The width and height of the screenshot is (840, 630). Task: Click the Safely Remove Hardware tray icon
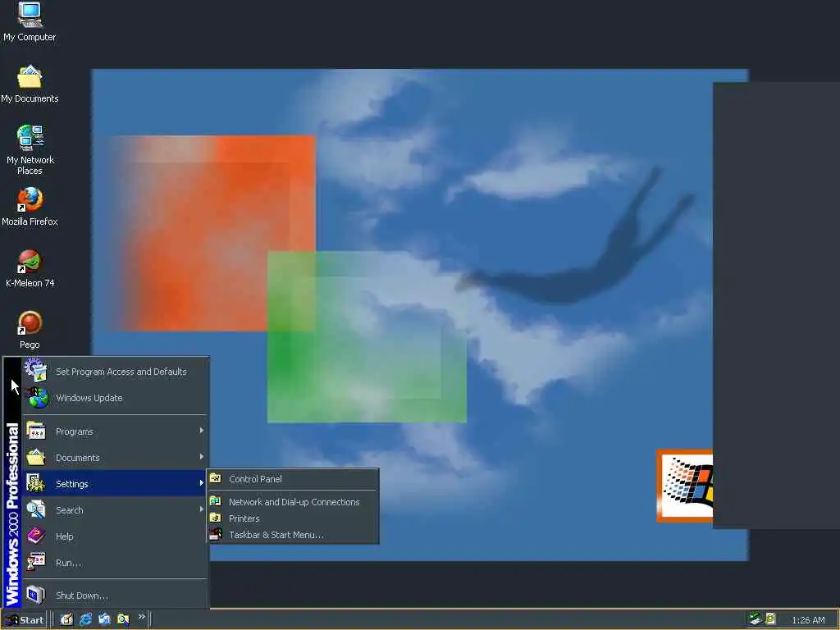pyautogui.click(x=756, y=619)
